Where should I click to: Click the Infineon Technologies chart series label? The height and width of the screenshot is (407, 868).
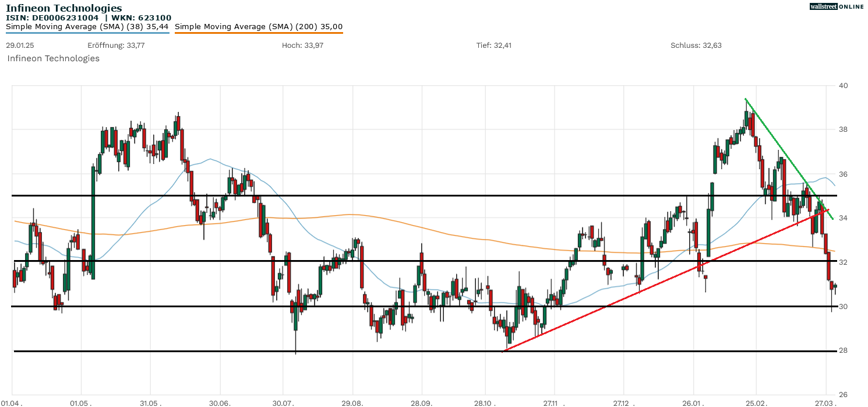pyautogui.click(x=53, y=58)
